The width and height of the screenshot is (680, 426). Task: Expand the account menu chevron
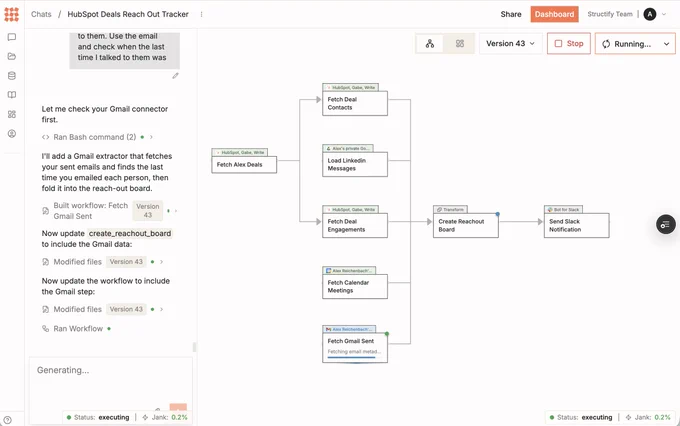coord(664,14)
